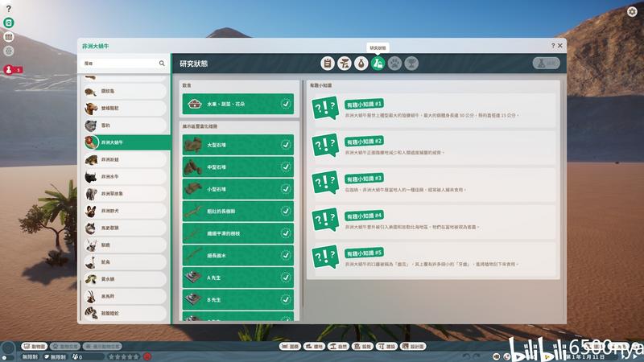
Task: Click the checkmark on the A先生 row
Action: tap(286, 278)
